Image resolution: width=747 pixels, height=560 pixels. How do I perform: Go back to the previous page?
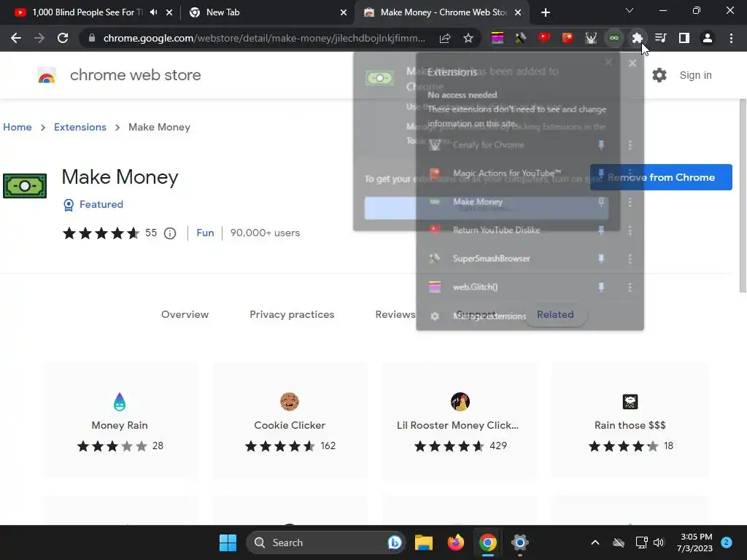tap(16, 38)
